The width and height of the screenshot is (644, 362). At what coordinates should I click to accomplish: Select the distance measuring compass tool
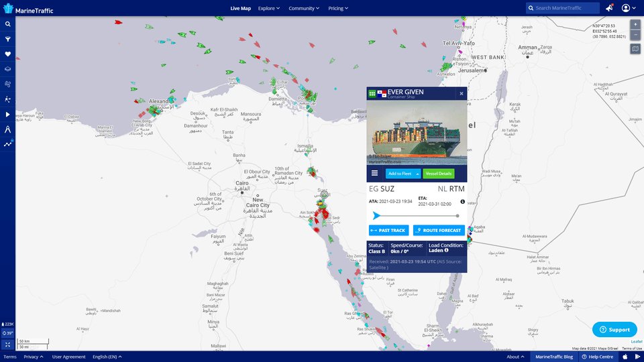7,129
